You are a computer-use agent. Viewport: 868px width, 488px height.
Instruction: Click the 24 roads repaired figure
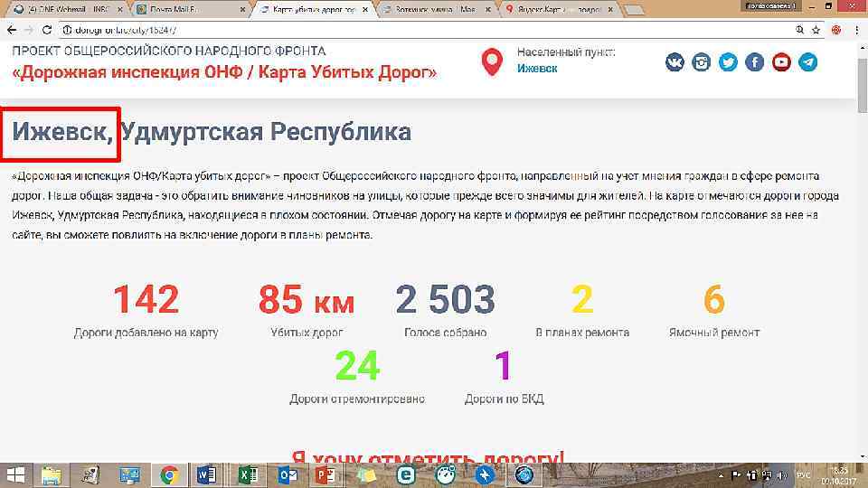[357, 366]
